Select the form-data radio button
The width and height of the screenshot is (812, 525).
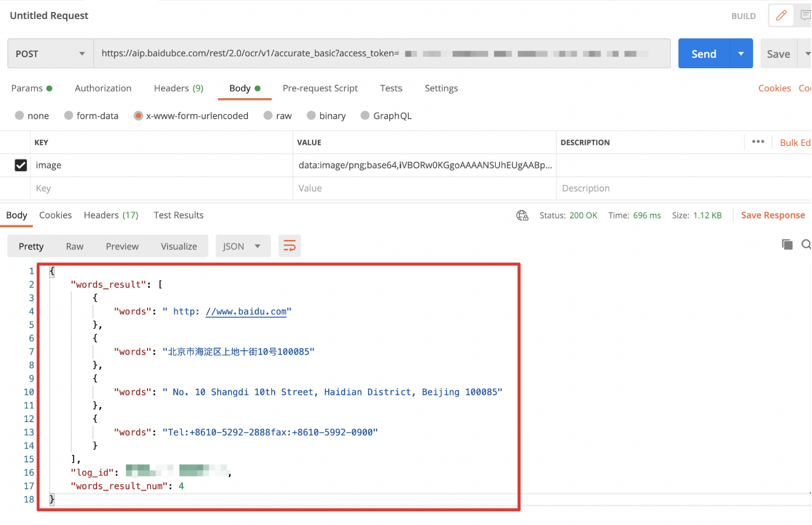69,115
